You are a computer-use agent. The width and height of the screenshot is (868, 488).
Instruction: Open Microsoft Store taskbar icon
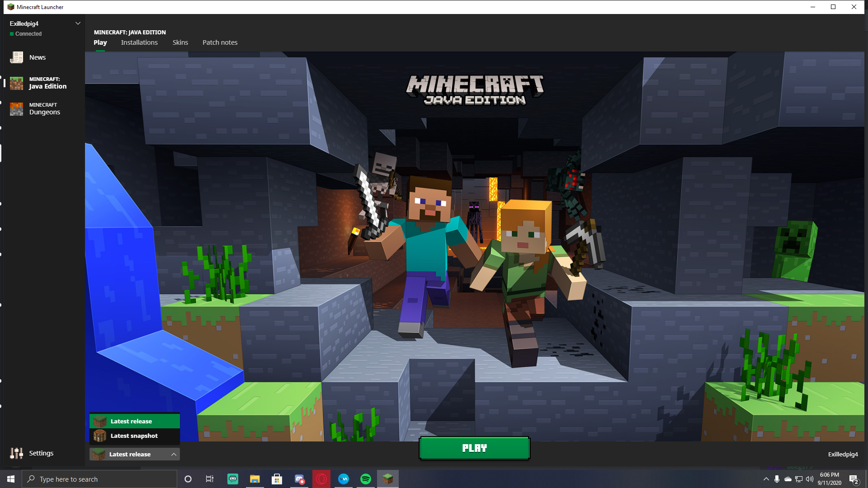coord(277,479)
